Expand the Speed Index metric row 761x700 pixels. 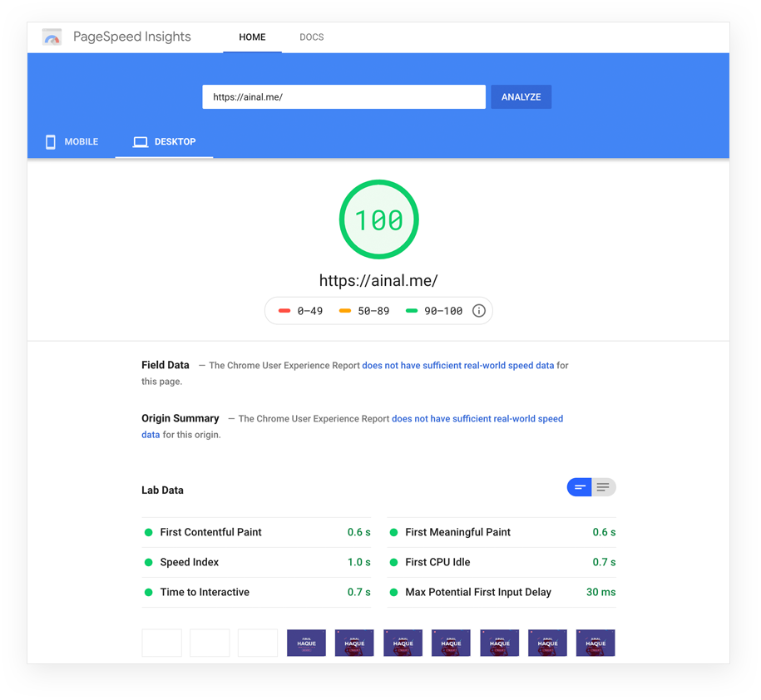[190, 562]
